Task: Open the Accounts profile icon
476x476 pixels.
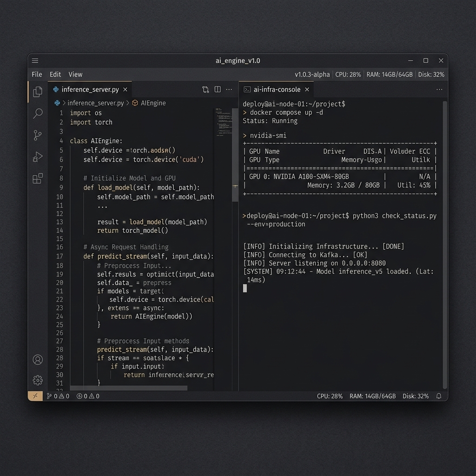Action: coord(38,359)
